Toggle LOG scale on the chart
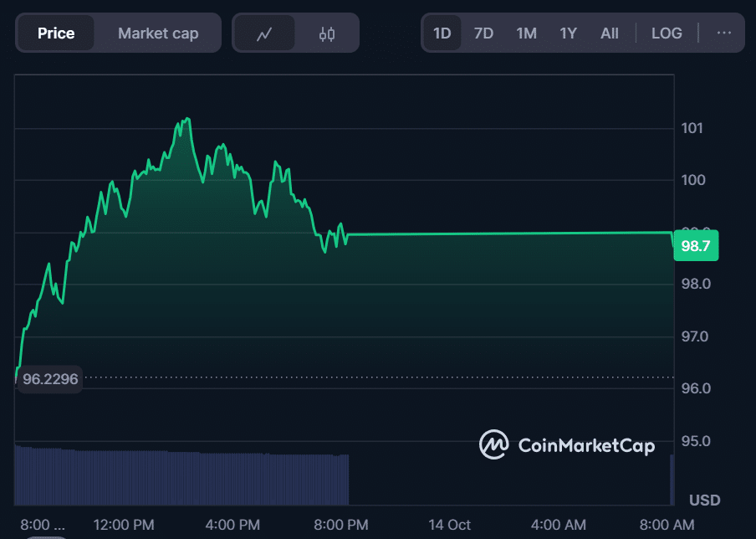 tap(667, 33)
